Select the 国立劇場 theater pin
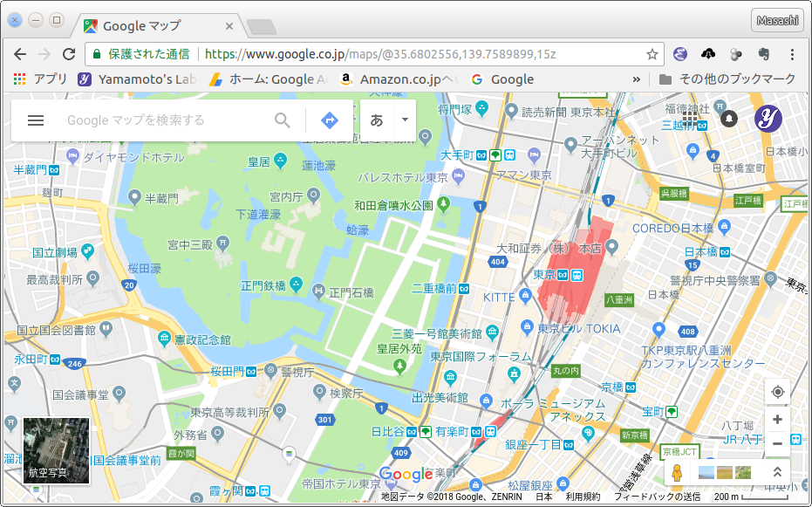The height and width of the screenshot is (507, 812). pos(87,251)
